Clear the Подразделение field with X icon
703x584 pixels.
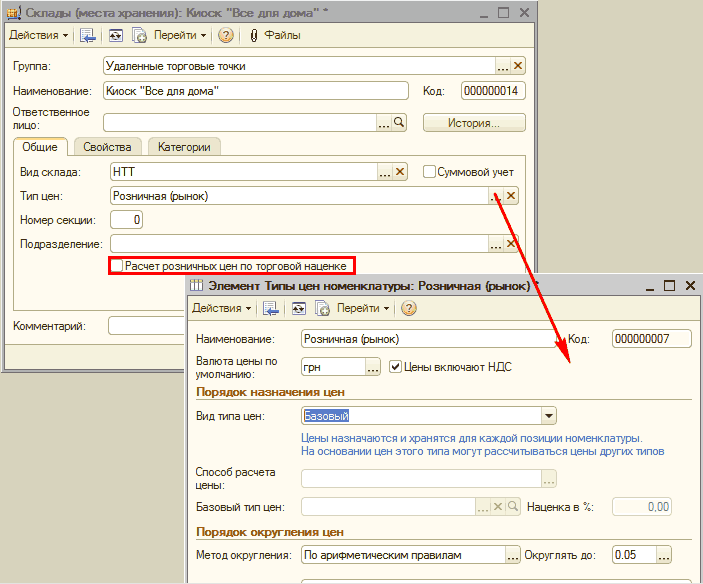click(512, 243)
